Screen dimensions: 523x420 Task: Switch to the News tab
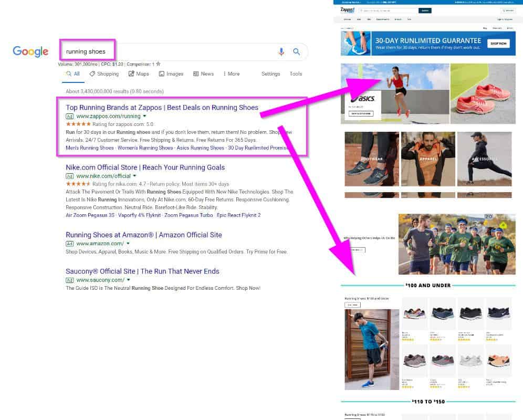point(203,73)
